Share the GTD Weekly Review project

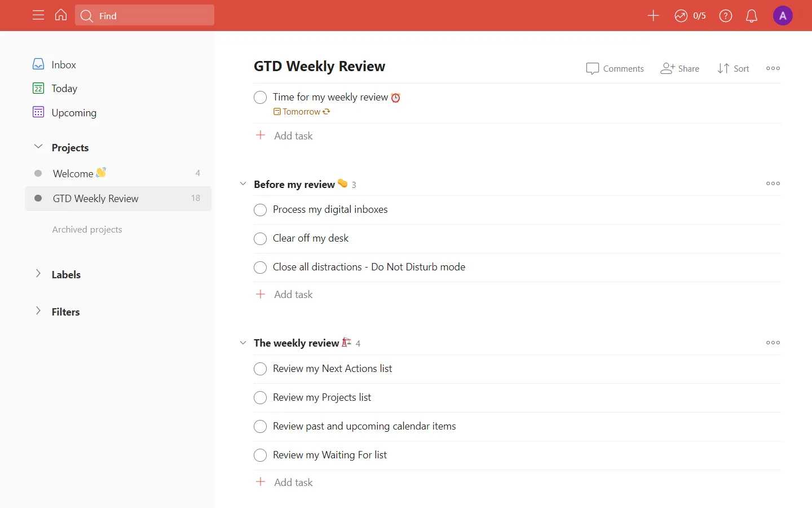point(680,68)
